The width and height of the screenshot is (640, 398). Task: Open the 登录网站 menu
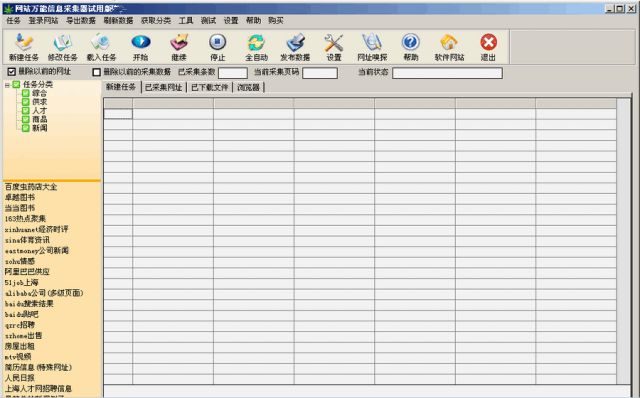click(43, 20)
